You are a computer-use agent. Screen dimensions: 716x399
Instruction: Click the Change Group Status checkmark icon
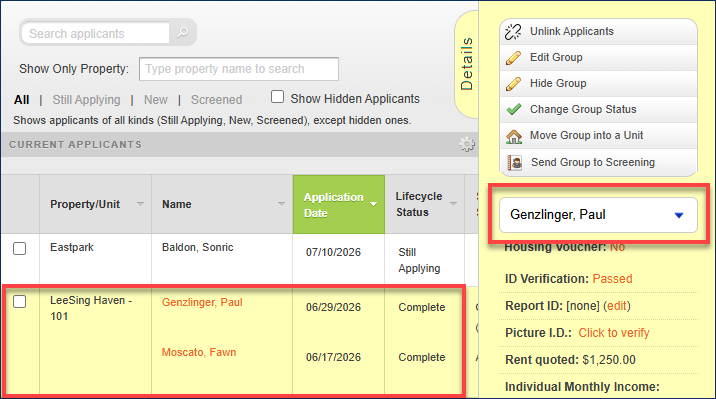(514, 110)
